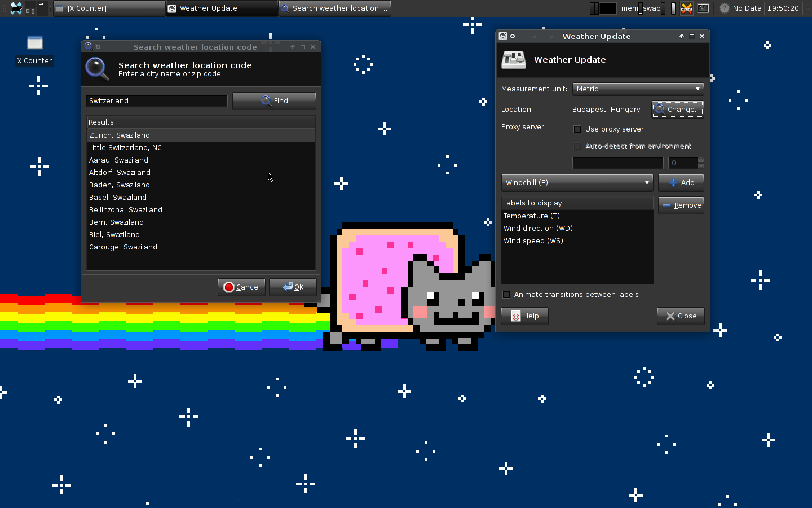Open Help in Weather Update dialog
The height and width of the screenshot is (508, 812).
point(524,316)
